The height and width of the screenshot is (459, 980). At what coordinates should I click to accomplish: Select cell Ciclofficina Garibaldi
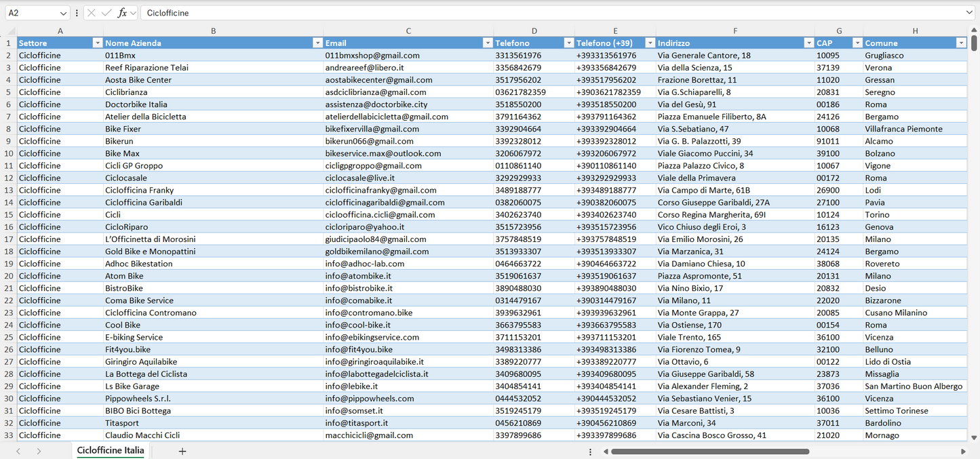click(x=214, y=203)
